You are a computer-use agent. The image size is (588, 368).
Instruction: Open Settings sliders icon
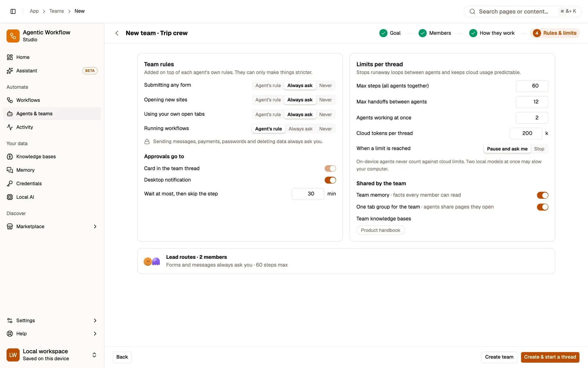coord(10,321)
